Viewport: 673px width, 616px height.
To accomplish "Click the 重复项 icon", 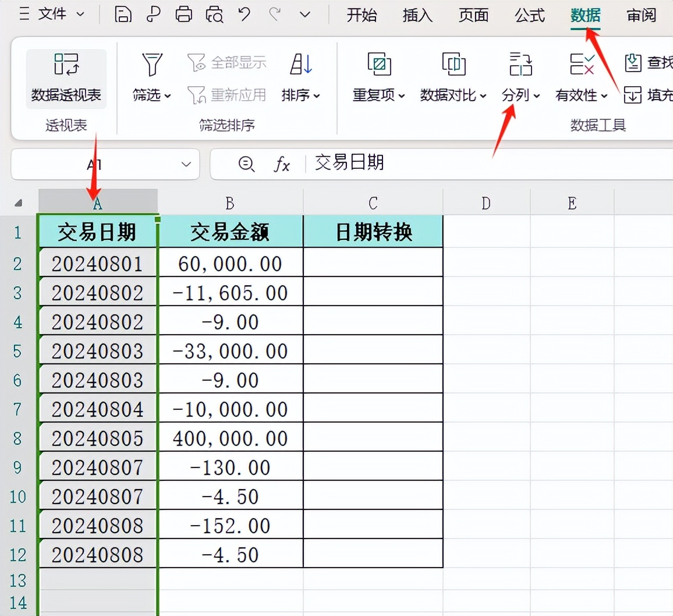I will [379, 64].
